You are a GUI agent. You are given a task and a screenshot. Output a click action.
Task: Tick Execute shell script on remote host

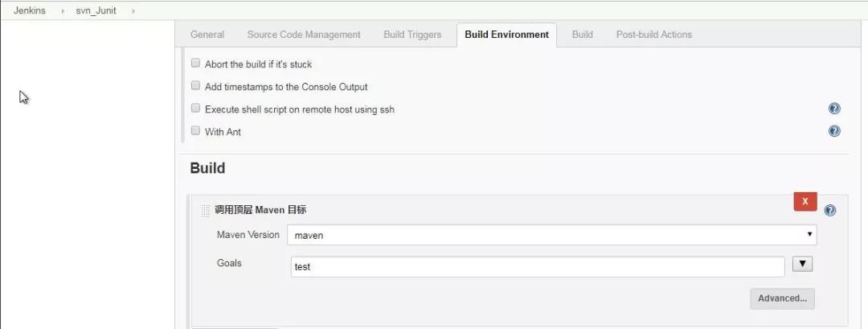pyautogui.click(x=195, y=109)
